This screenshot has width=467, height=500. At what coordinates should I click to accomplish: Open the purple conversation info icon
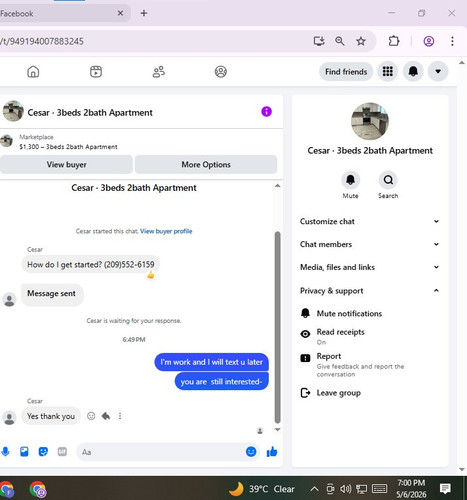pos(266,112)
